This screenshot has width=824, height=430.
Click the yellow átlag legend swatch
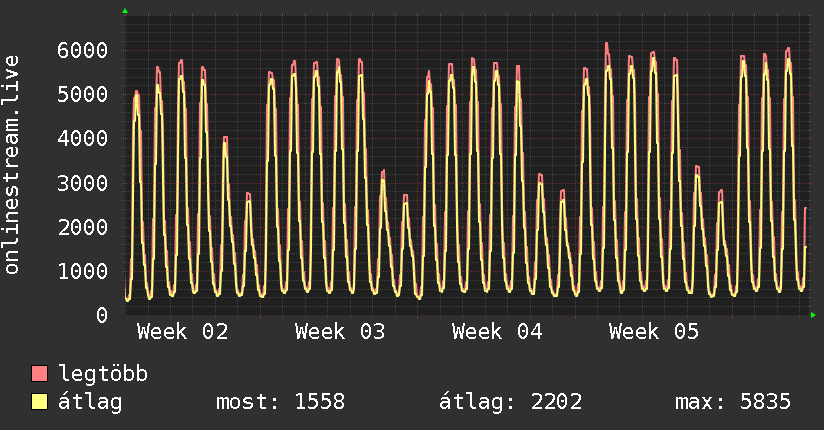pyautogui.click(x=40, y=403)
